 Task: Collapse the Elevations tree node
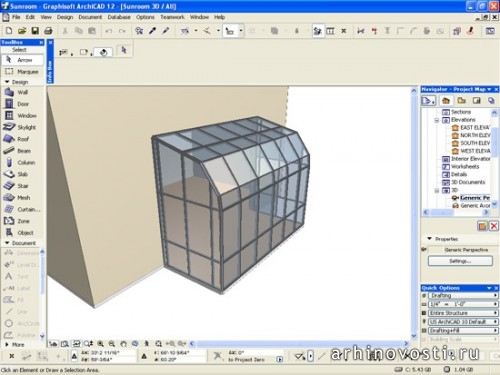tap(437, 120)
